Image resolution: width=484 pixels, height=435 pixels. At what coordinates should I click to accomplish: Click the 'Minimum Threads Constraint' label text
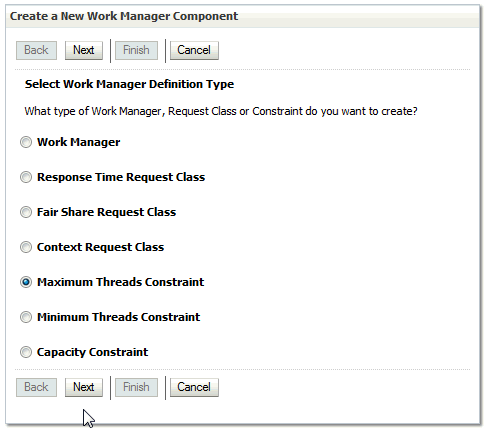point(118,317)
